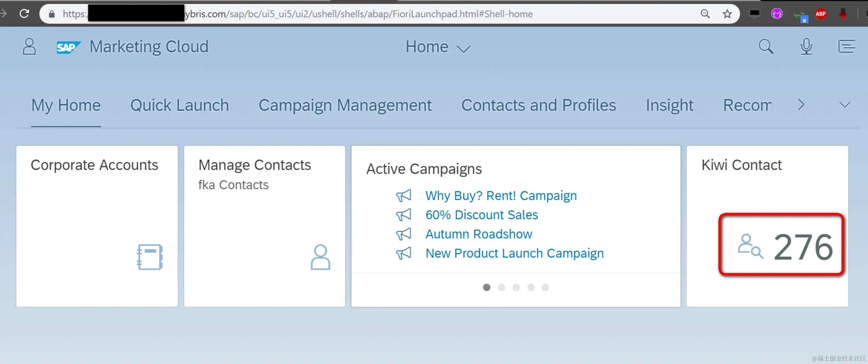Image resolution: width=868 pixels, height=364 pixels.
Task: Click the SAP logo
Action: click(x=68, y=47)
